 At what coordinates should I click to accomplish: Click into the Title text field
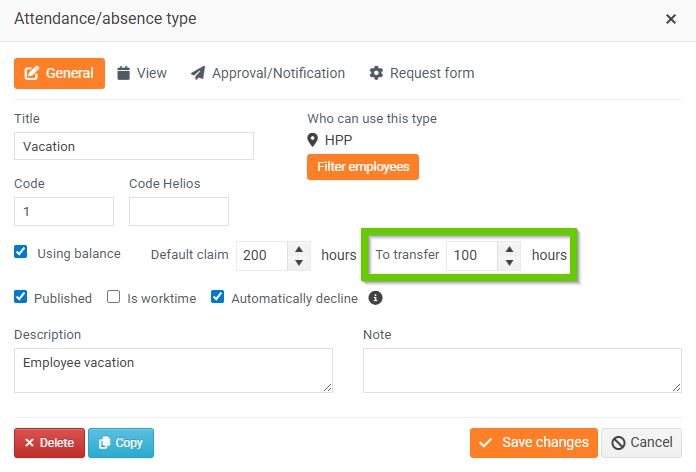(x=133, y=146)
